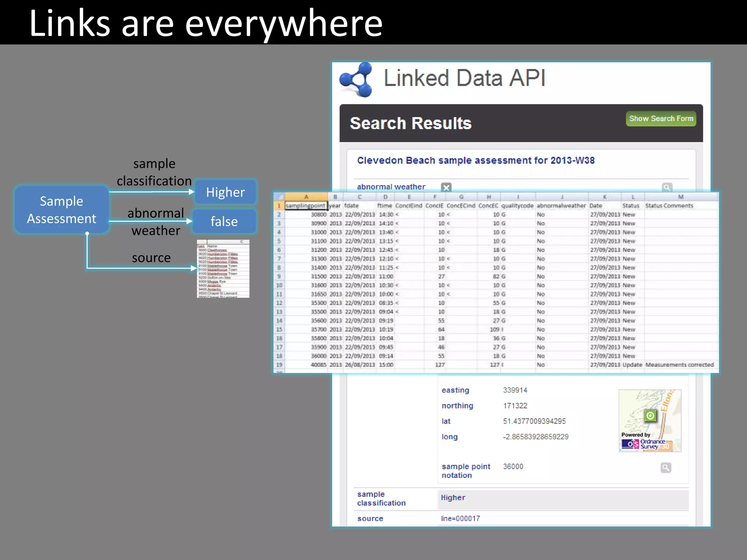
Task: Click the 'sample classification' property label
Action: point(381,498)
